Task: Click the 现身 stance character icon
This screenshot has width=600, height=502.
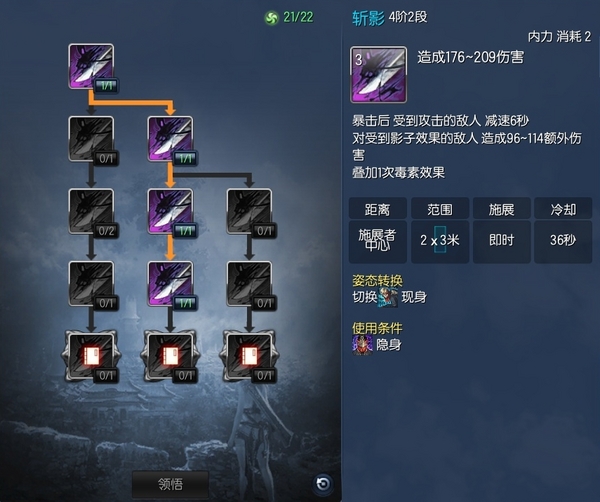Action: coord(387,297)
